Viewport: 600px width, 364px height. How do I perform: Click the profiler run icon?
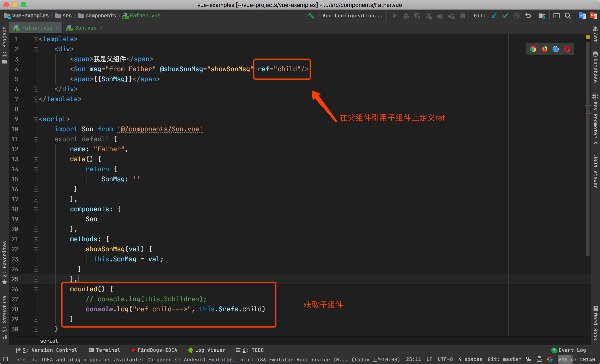click(428, 16)
